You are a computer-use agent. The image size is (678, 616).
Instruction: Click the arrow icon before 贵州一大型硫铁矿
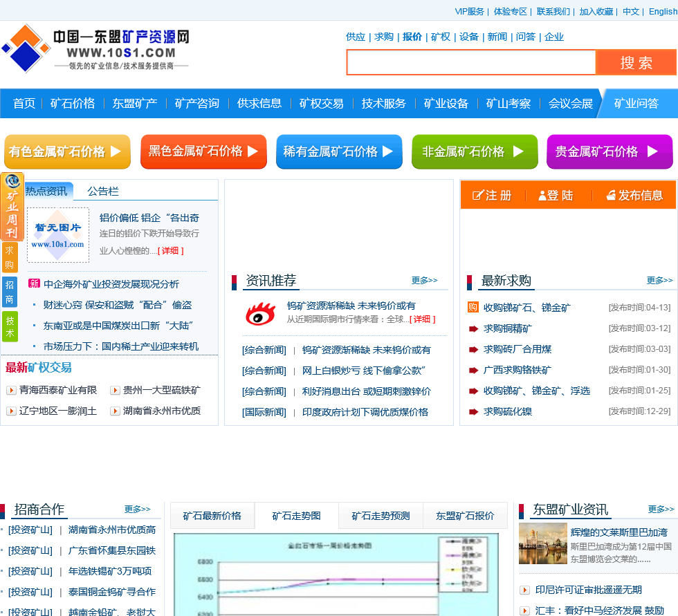click(x=115, y=391)
